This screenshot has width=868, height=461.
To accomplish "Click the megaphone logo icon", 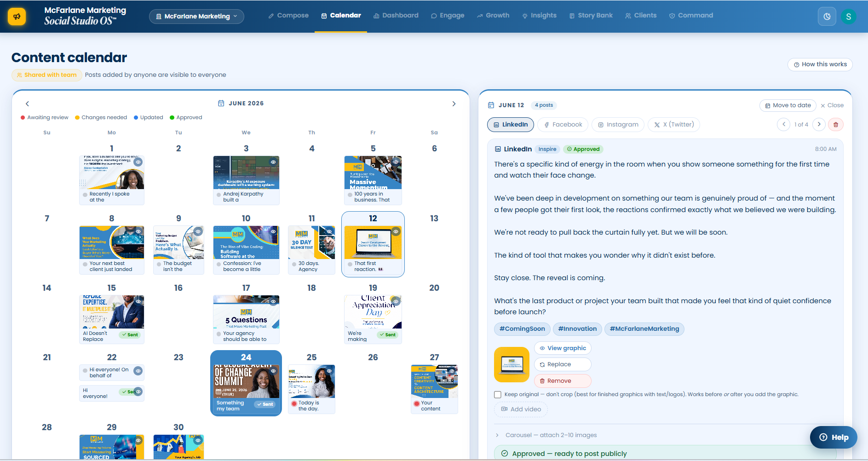I will coord(17,17).
